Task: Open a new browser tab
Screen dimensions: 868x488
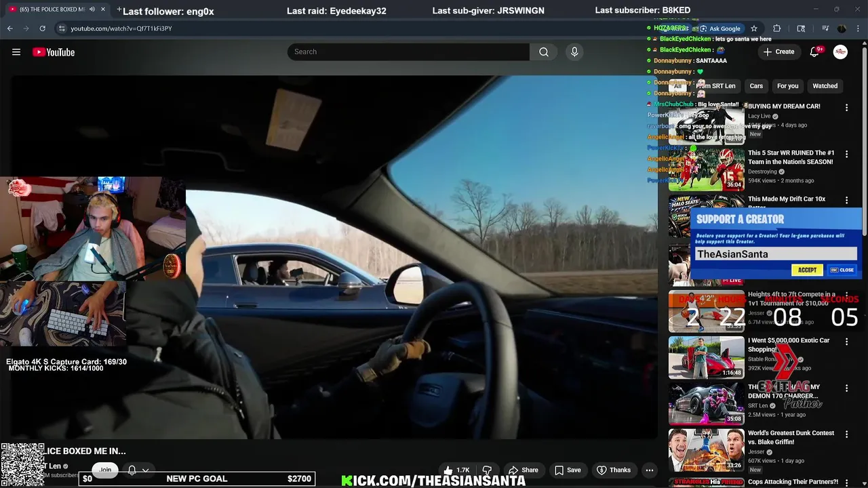Action: [x=119, y=9]
